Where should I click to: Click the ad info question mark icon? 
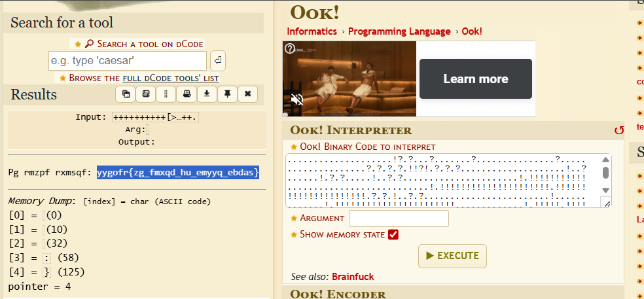click(290, 48)
